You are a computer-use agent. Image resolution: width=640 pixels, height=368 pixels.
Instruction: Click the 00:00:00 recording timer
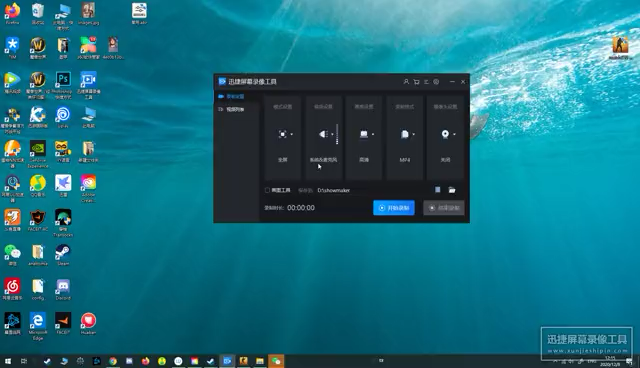301,208
